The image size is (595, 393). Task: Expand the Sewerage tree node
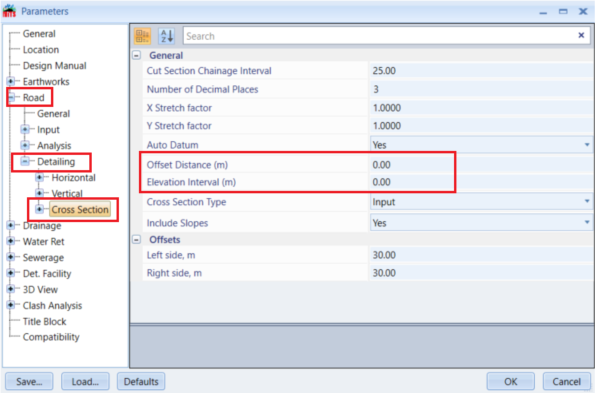(x=11, y=257)
